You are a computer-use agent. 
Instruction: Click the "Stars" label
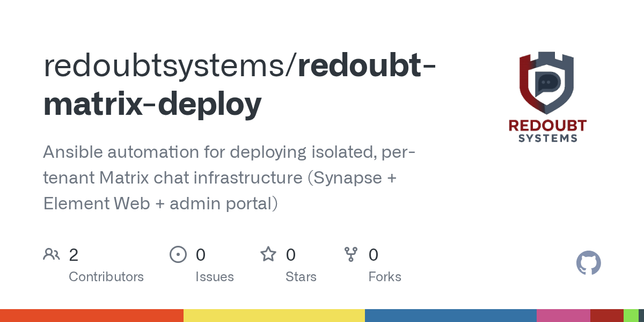click(x=301, y=277)
